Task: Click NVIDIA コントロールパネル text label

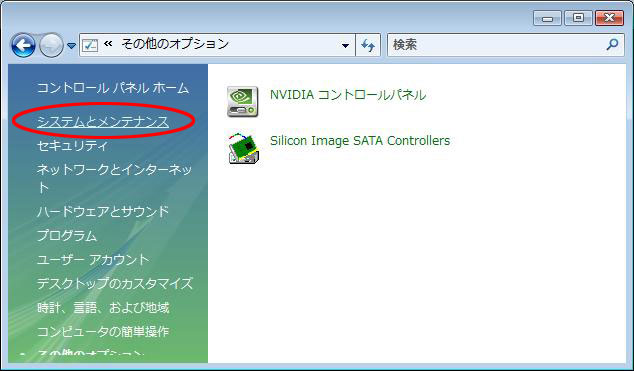Action: 348,95
